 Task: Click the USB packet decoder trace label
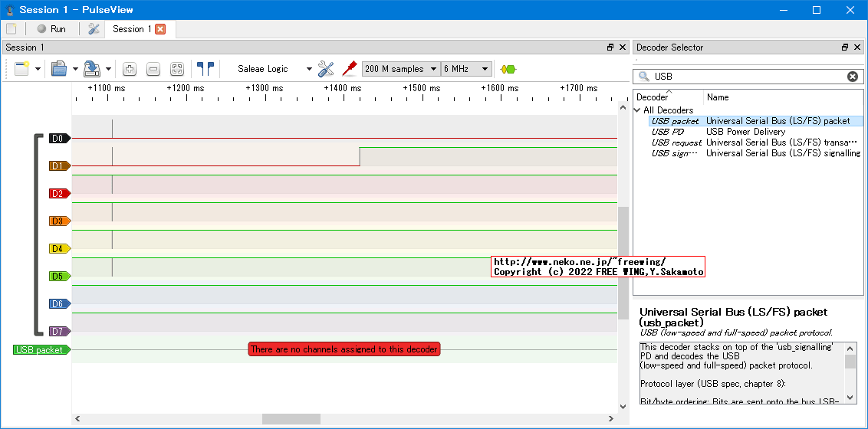pyautogui.click(x=41, y=349)
